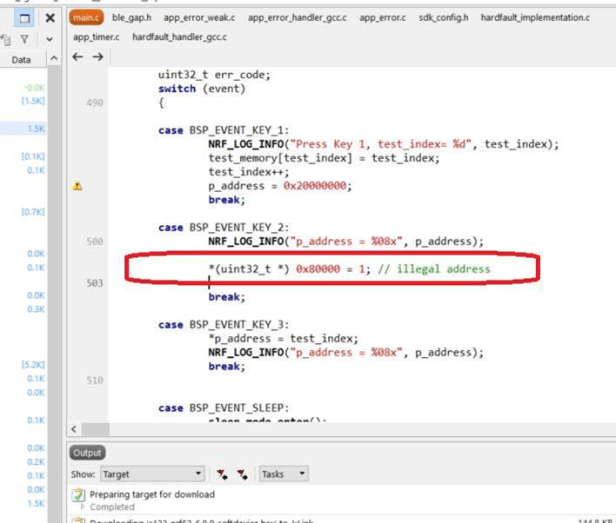616x523 pixels.
Task: Click the first red output filter icon
Action: coord(222,474)
